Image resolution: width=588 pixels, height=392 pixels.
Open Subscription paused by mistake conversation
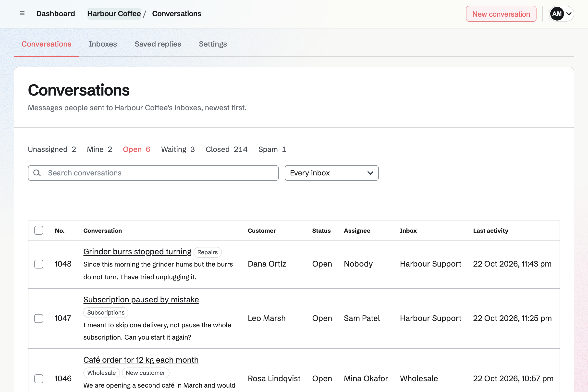[141, 299]
